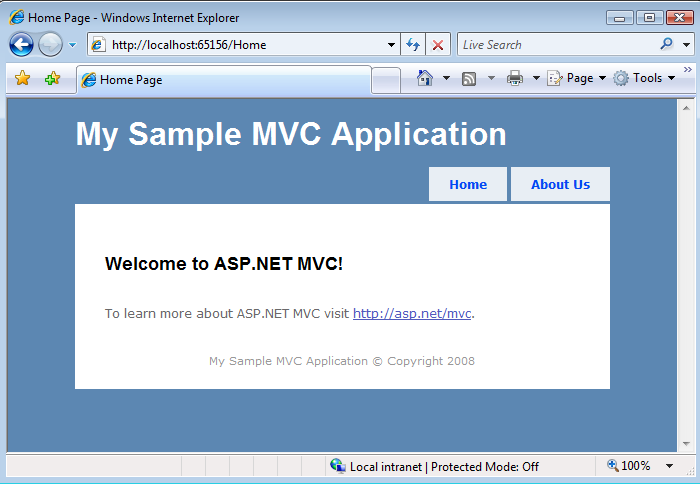Click the Print toolbar icon
Viewport: 700px width, 484px height.
(515, 78)
